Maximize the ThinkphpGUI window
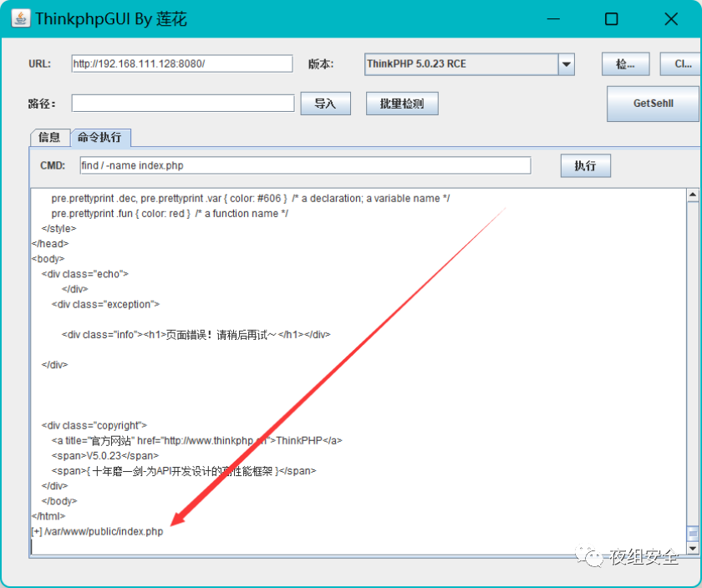Viewport: 702px width, 588px height. pos(612,19)
